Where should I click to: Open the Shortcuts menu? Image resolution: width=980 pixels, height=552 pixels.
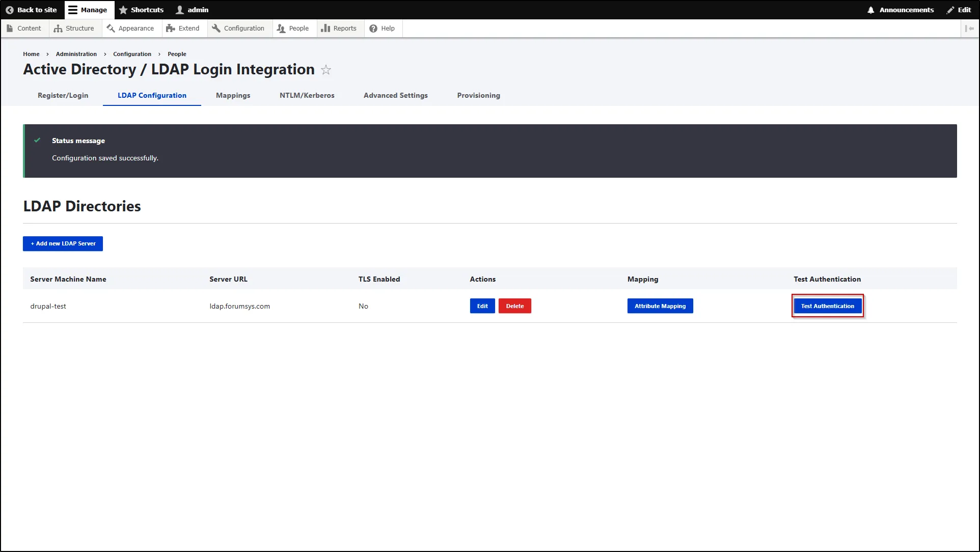pyautogui.click(x=142, y=10)
